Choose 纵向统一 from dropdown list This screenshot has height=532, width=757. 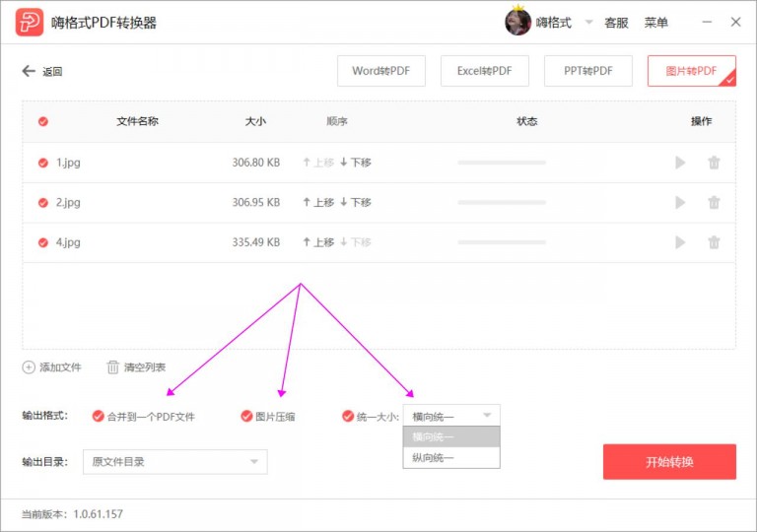[451, 458]
